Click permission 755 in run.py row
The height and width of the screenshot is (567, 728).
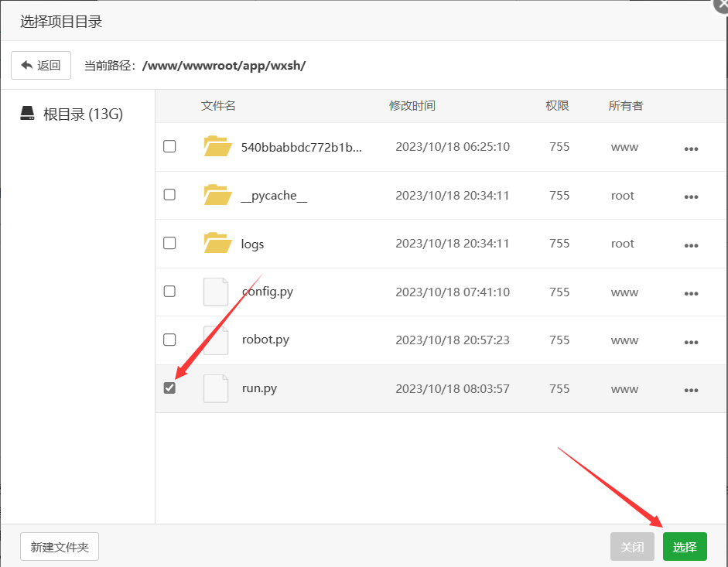coord(559,388)
